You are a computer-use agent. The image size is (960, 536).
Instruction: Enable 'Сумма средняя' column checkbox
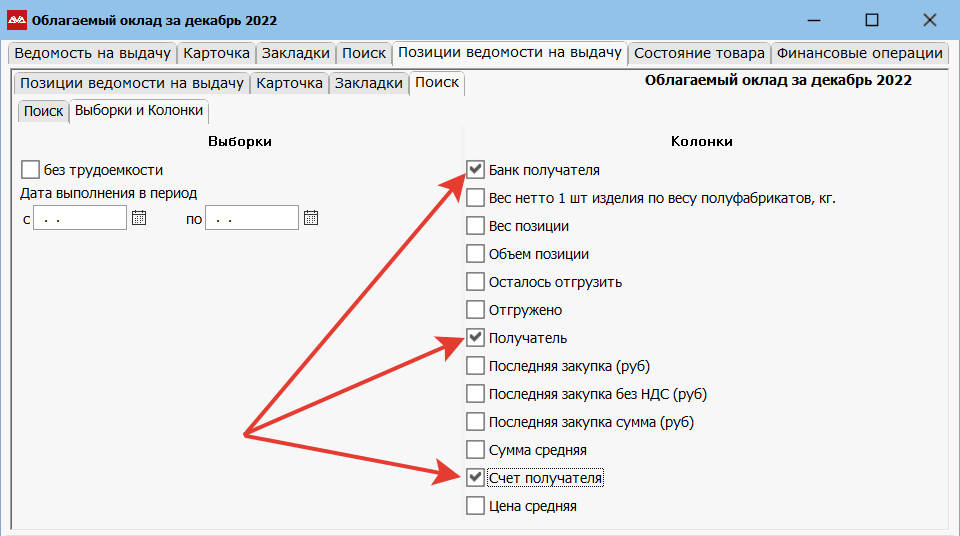pyautogui.click(x=476, y=450)
